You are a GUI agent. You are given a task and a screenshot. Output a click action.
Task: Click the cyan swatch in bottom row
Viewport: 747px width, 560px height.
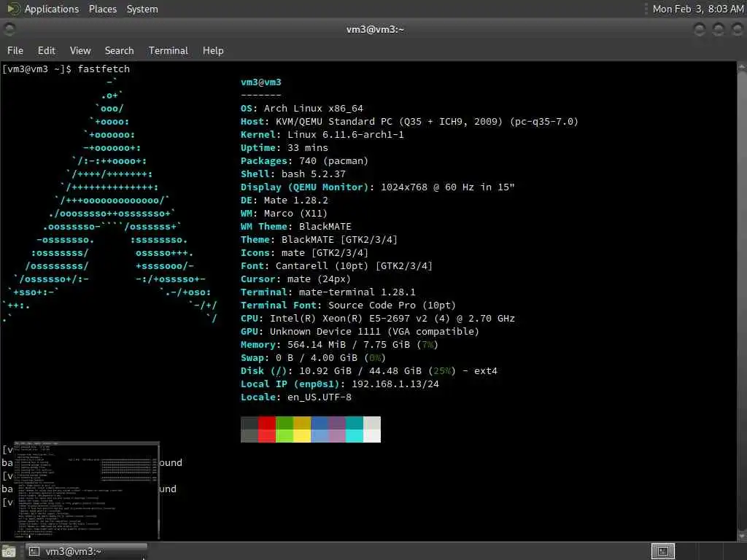pos(355,436)
